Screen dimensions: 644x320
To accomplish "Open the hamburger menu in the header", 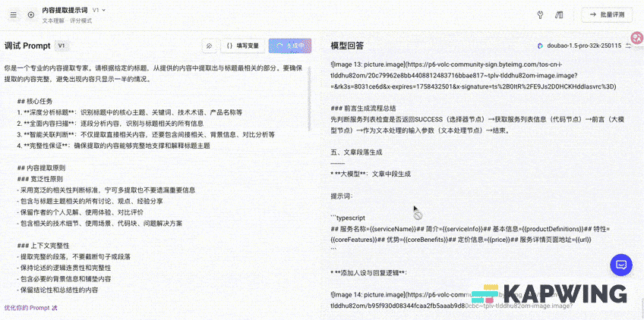I will click(14, 14).
